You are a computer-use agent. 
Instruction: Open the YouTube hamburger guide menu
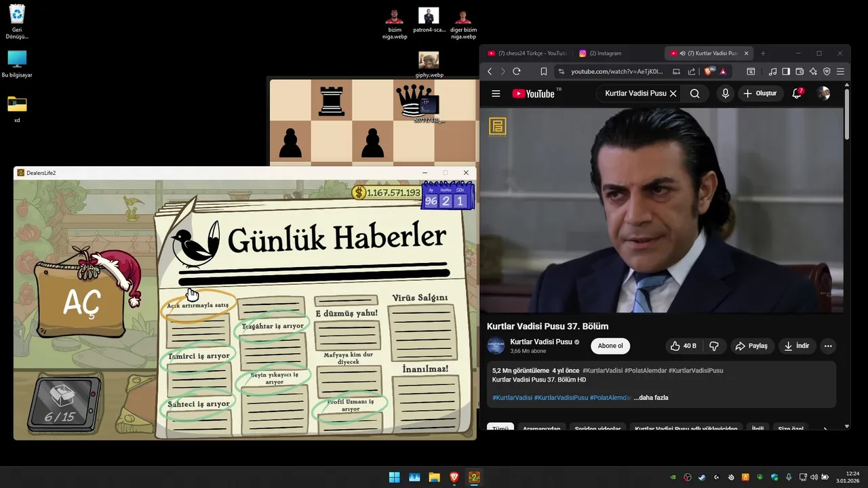pos(496,94)
